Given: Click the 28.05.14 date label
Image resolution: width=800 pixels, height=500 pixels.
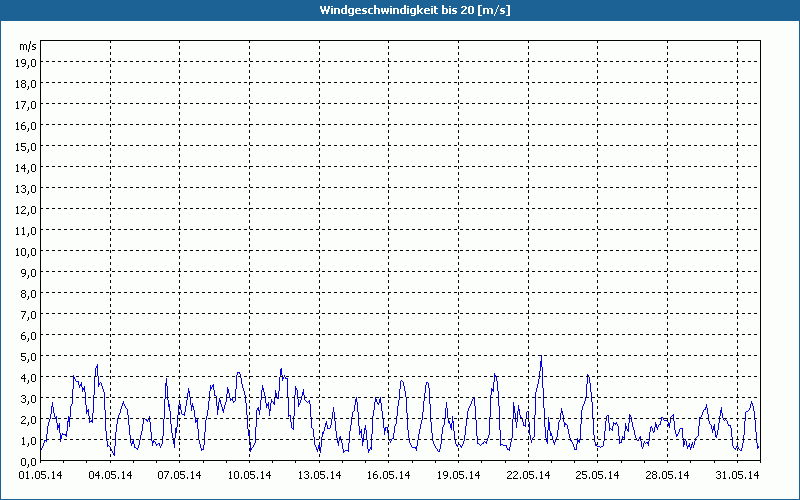Looking at the screenshot, I should 667,476.
